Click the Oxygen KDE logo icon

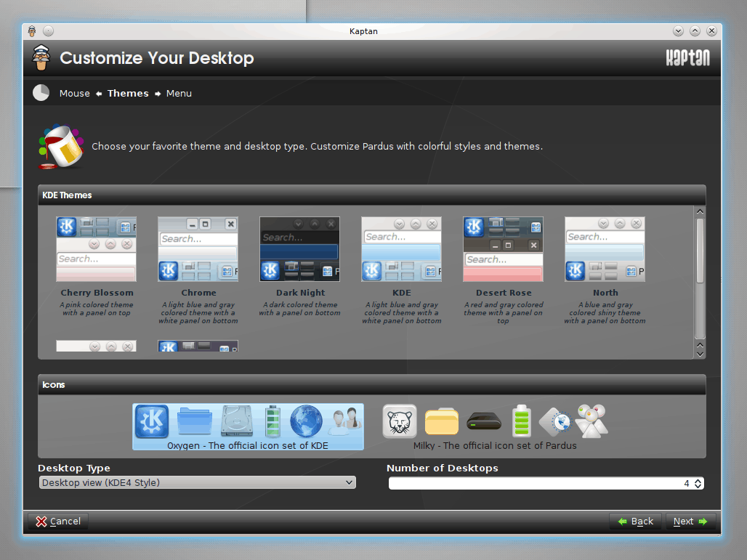[x=152, y=421]
